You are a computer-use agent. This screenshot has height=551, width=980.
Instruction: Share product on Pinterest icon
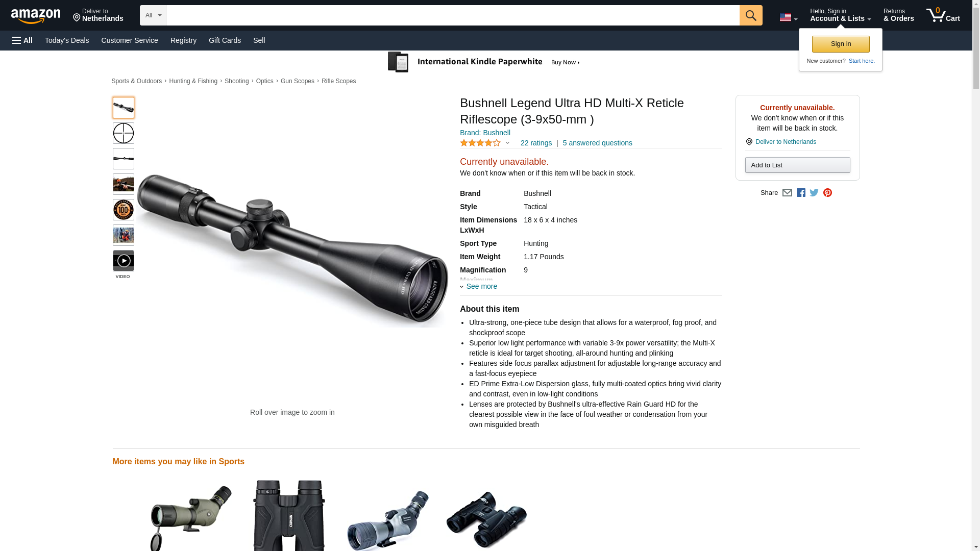point(827,193)
